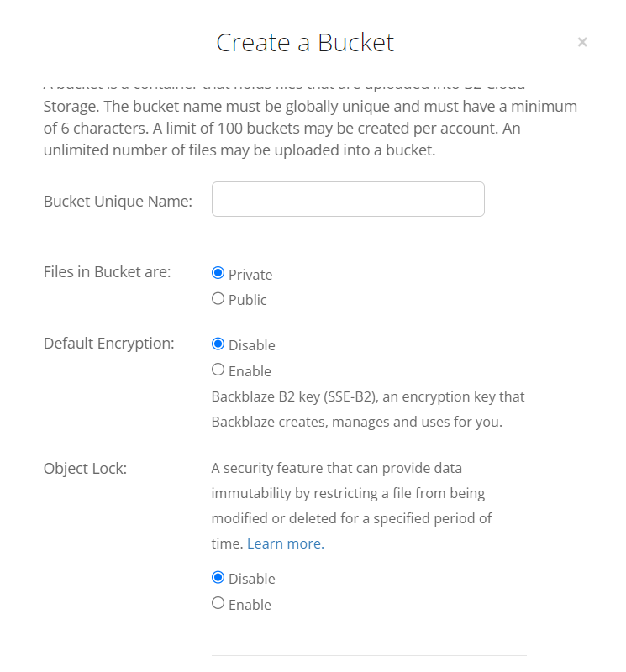Click the horizontal divider below Object Lock

point(368,655)
